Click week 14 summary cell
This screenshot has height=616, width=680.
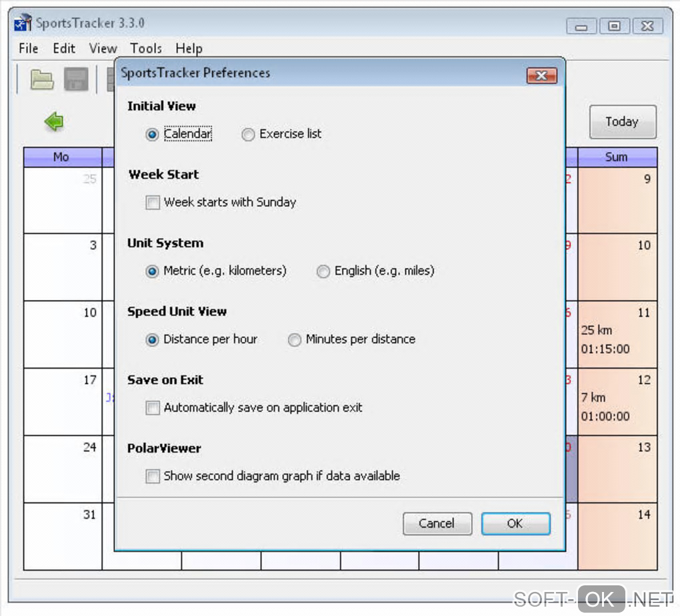click(x=617, y=537)
